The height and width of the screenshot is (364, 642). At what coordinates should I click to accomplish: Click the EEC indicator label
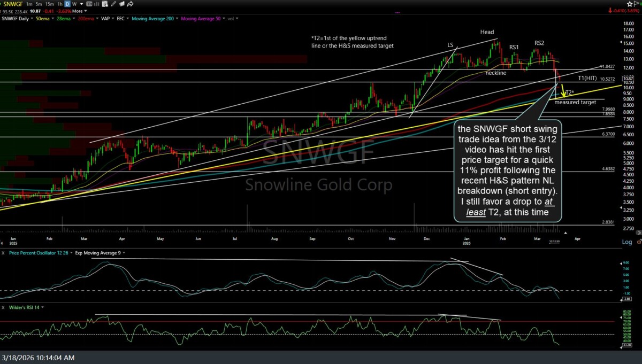119,18
